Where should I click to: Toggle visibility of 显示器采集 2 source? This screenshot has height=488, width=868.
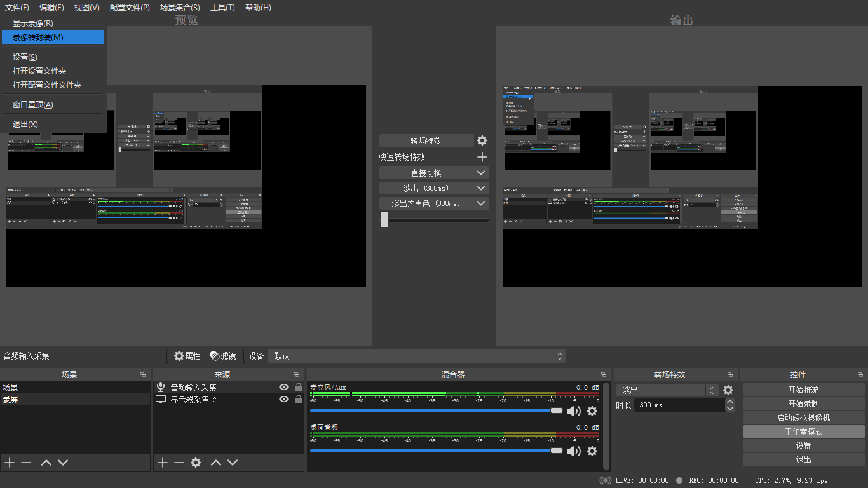(284, 400)
